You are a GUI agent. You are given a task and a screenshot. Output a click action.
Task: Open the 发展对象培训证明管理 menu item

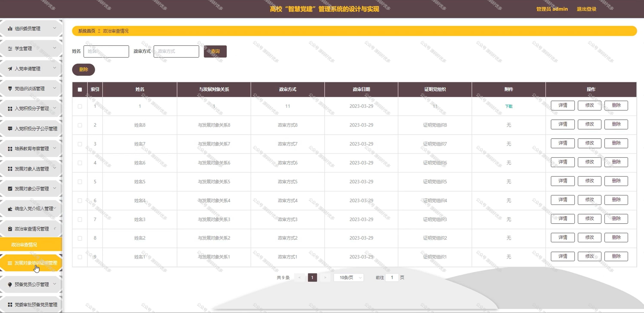[x=36, y=263]
